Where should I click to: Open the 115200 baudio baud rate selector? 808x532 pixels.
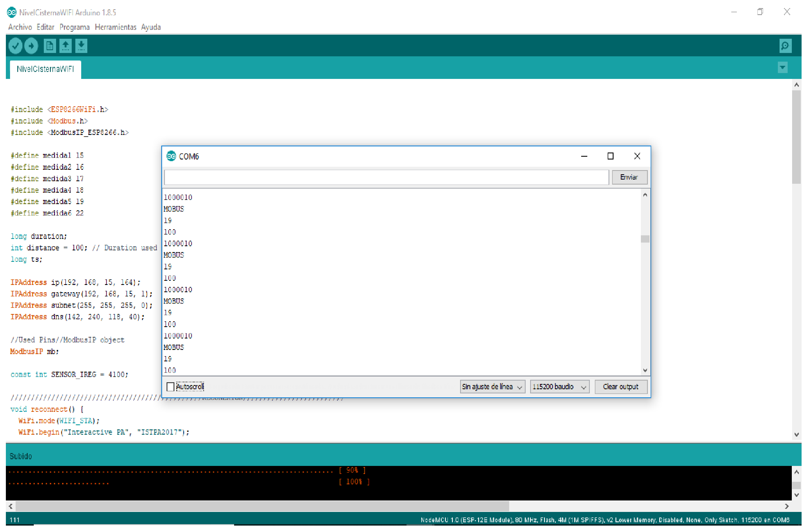[559, 386]
